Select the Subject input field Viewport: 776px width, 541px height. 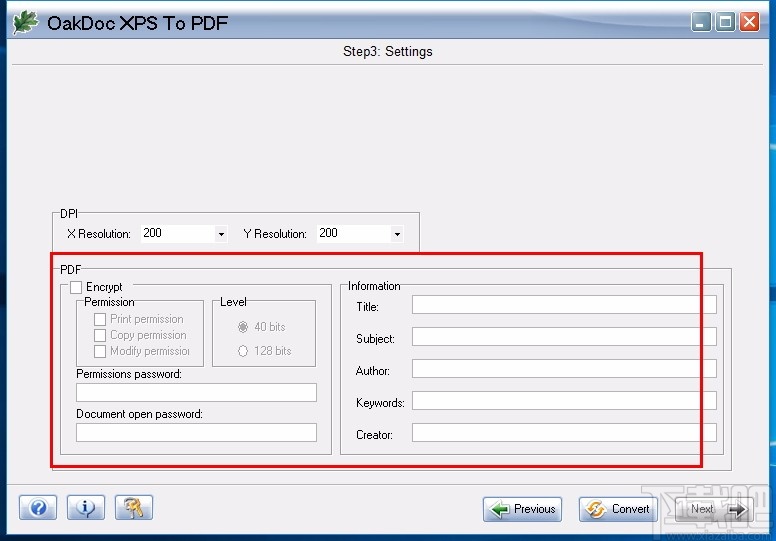pos(564,337)
